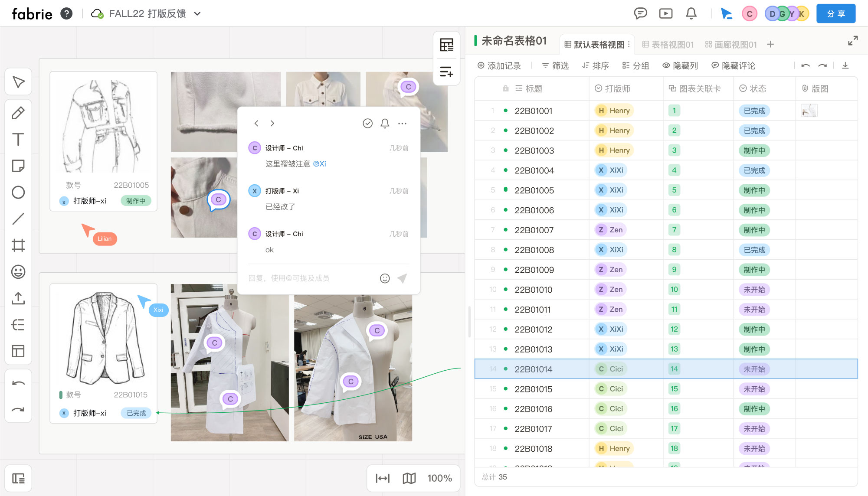Screen dimensions: 868x496
Task: Click the upload tool icon
Action: pos(18,298)
